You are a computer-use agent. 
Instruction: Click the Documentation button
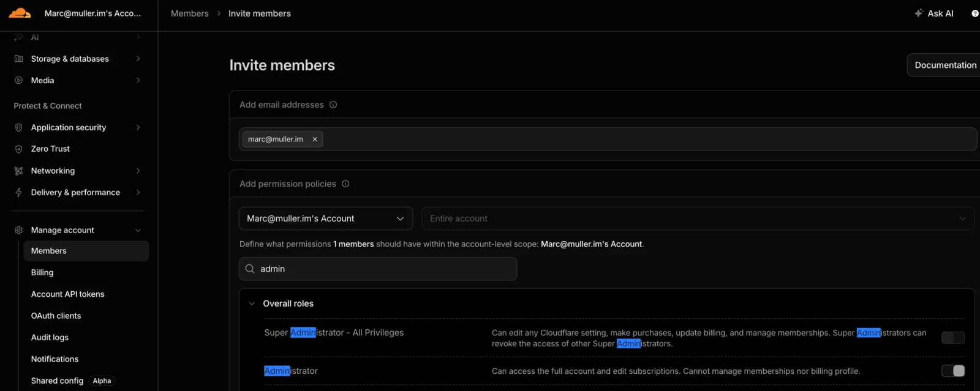click(x=945, y=65)
